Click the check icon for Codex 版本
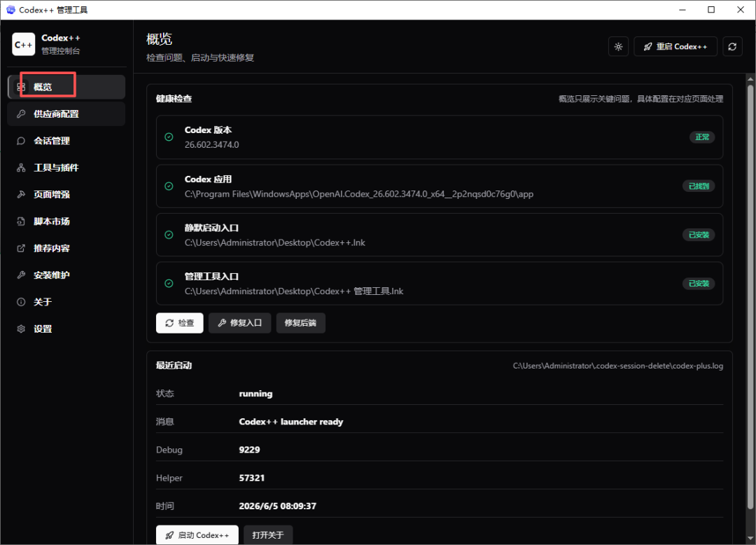 (x=169, y=137)
